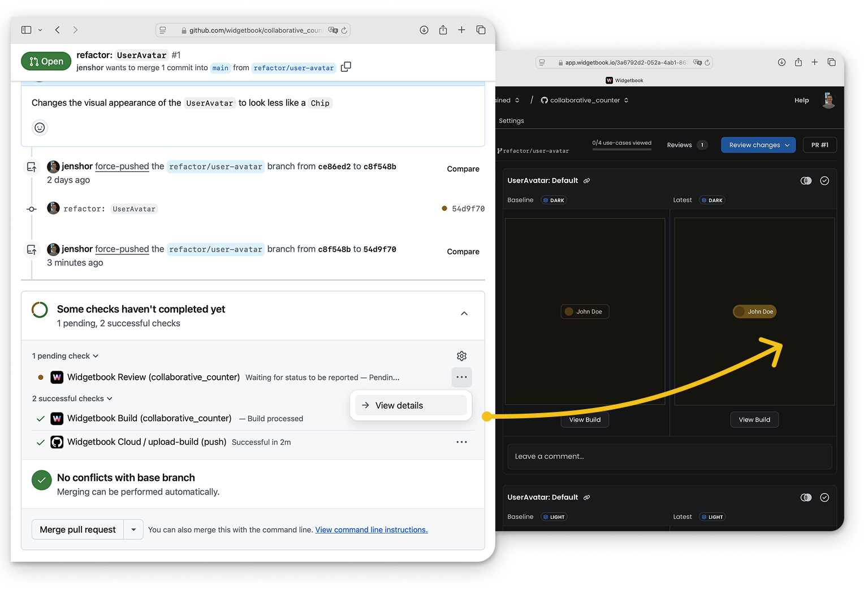The width and height of the screenshot is (868, 590).
Task: Open checks settings gear icon
Action: click(461, 356)
